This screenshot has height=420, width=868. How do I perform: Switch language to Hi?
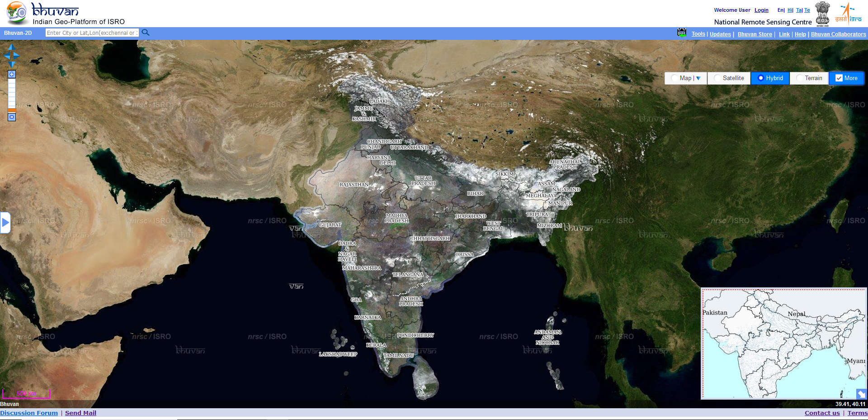click(x=790, y=10)
